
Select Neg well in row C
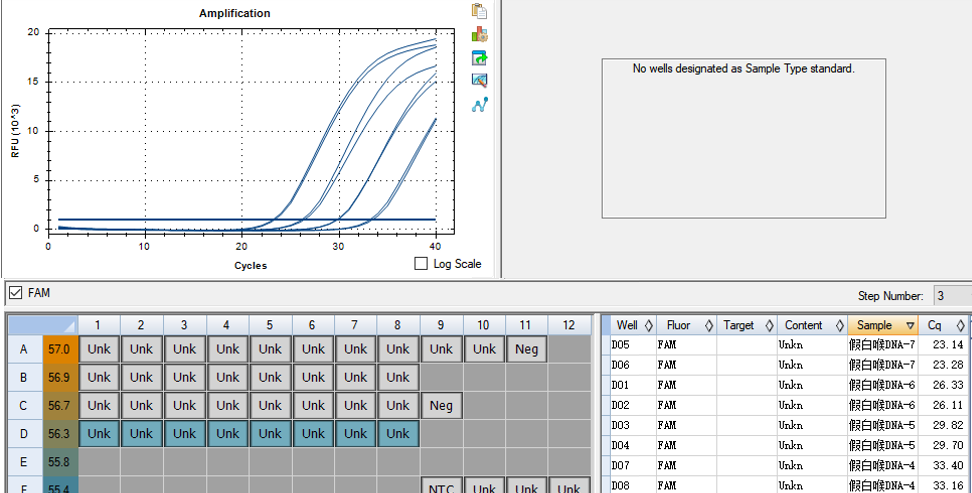(x=441, y=406)
